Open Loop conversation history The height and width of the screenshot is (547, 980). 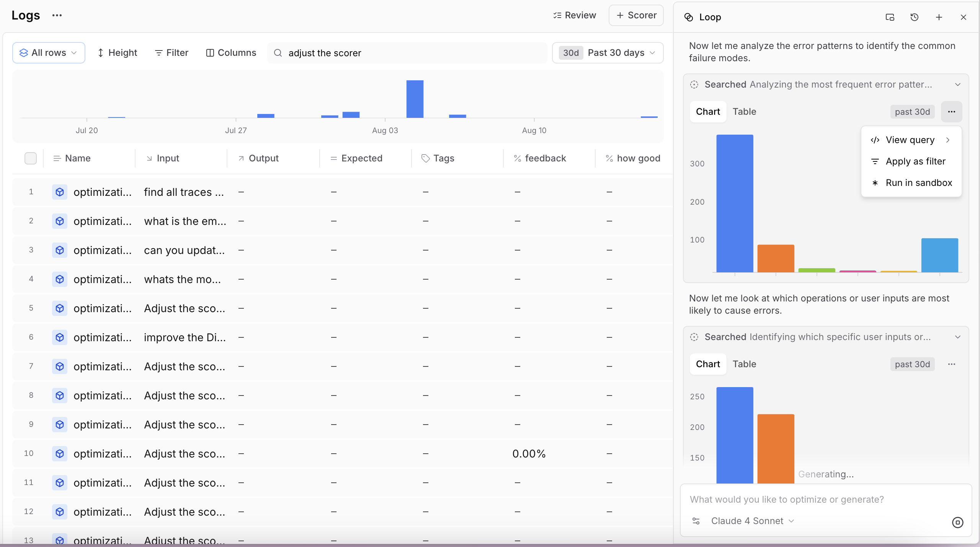pyautogui.click(x=915, y=17)
